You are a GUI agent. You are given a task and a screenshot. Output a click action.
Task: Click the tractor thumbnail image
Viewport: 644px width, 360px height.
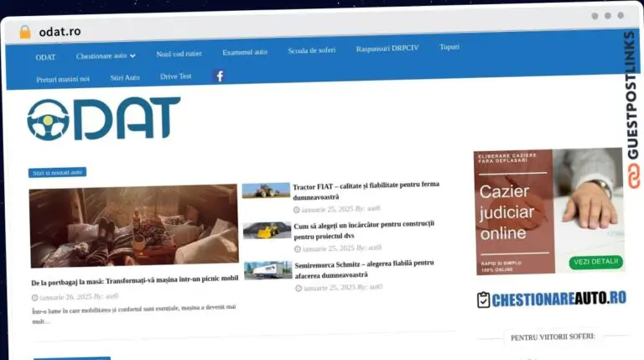pos(266,190)
